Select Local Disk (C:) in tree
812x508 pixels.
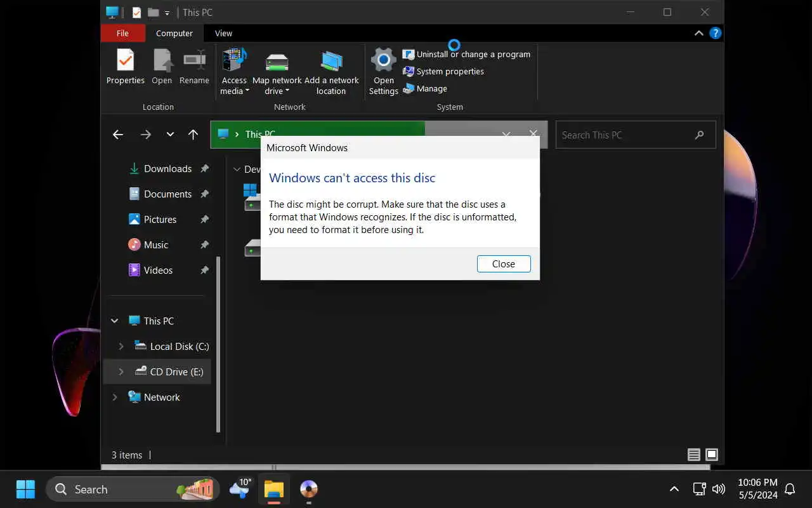[x=171, y=346]
